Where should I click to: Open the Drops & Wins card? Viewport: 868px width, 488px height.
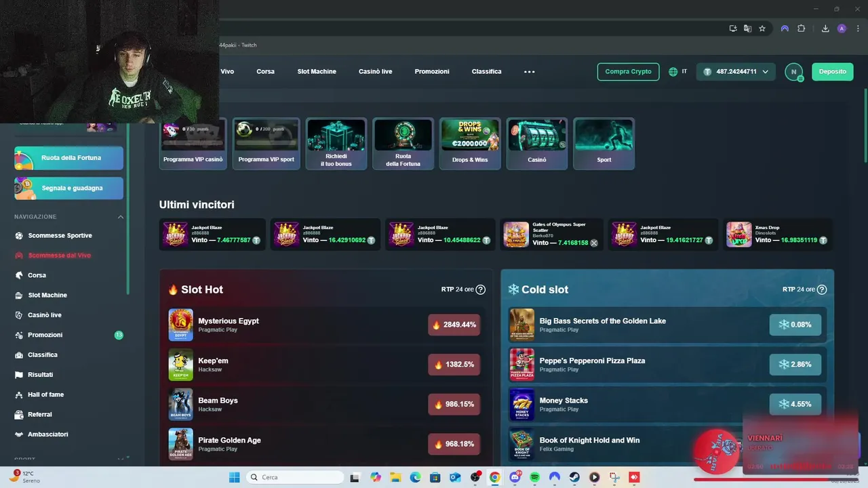click(x=470, y=144)
